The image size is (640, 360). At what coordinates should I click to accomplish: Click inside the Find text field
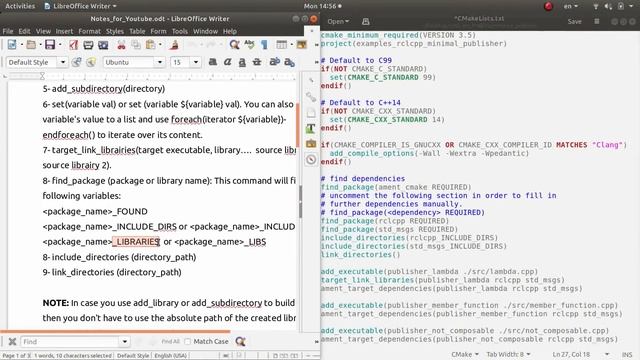70,342
